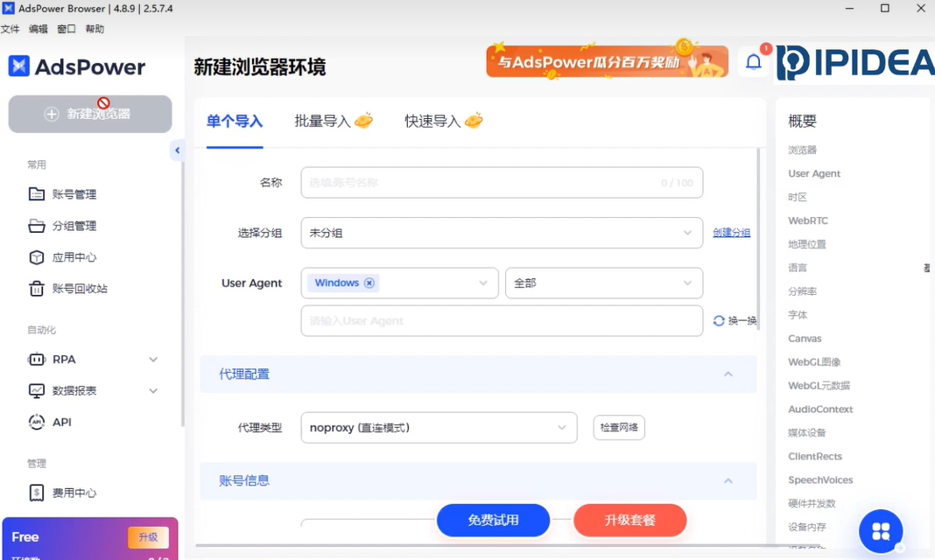Jump to 语言 in 概要 panel
The image size is (935, 560).
click(798, 268)
